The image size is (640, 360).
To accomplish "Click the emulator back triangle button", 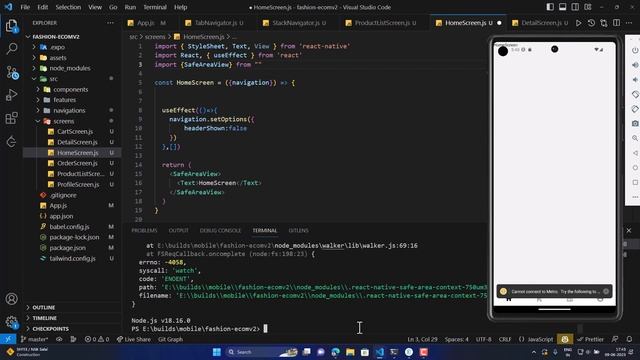I will pos(635,153).
